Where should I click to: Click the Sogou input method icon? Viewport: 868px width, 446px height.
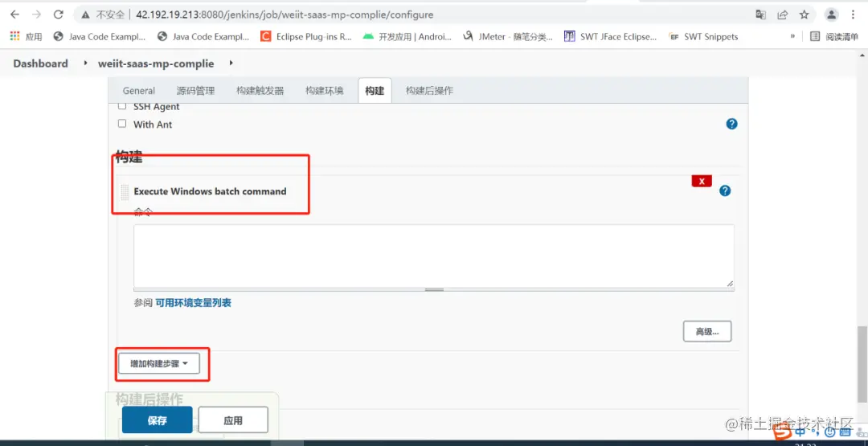(783, 433)
